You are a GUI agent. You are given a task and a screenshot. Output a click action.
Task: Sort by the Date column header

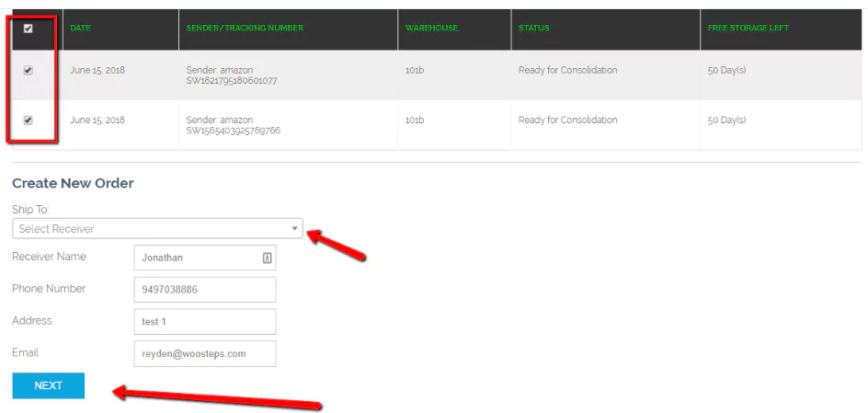81,29
